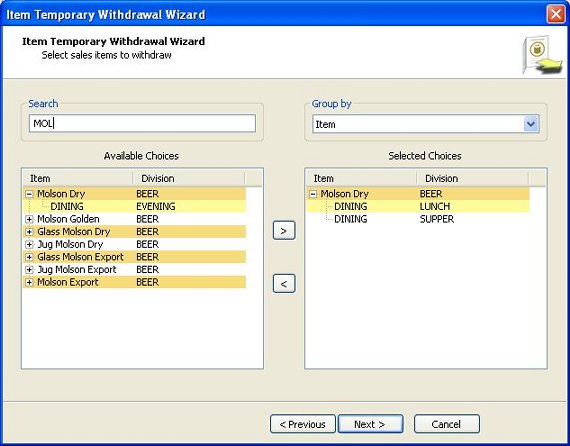
Task: Expand the Glass Molson Dry item
Action: tap(29, 232)
